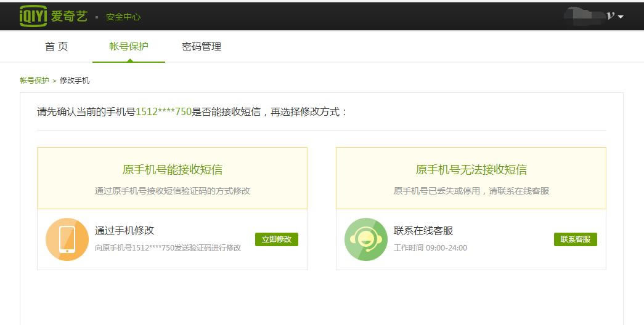Click the iQIYI green logo icon

[33, 16]
